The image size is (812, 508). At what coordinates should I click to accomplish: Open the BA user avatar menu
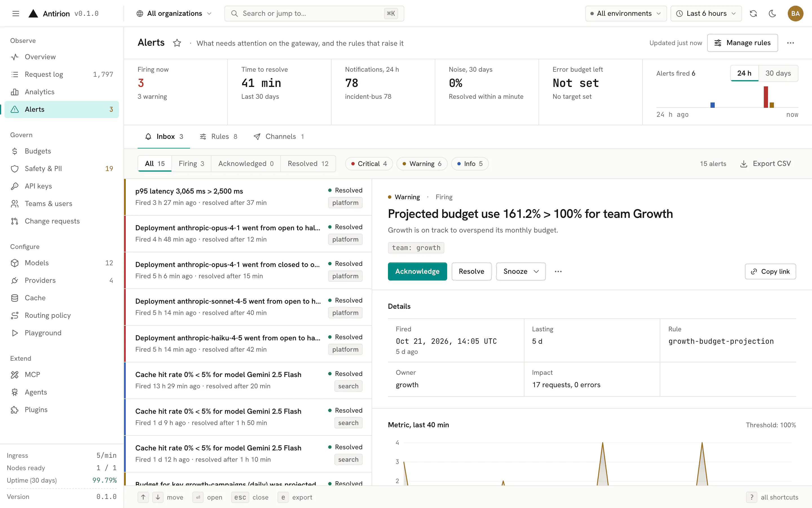795,14
